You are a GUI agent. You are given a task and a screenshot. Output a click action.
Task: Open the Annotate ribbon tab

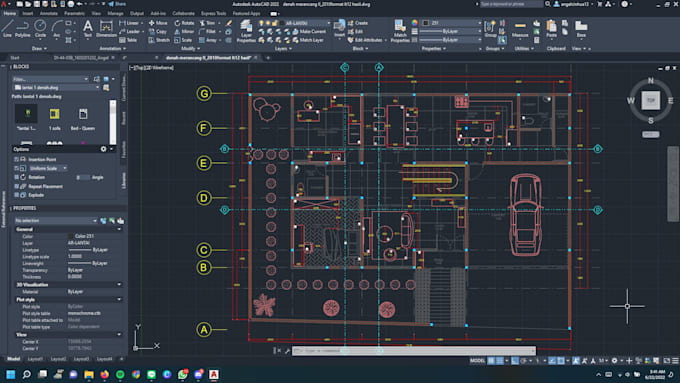point(49,13)
